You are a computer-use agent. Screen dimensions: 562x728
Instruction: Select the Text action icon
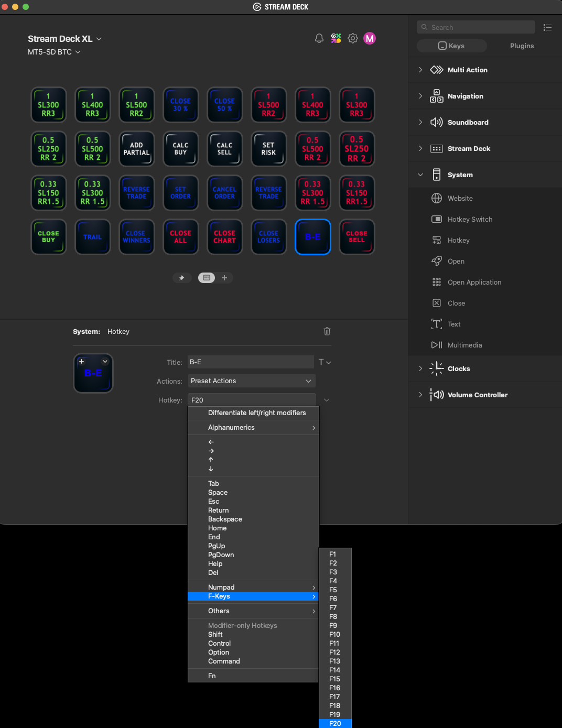436,324
